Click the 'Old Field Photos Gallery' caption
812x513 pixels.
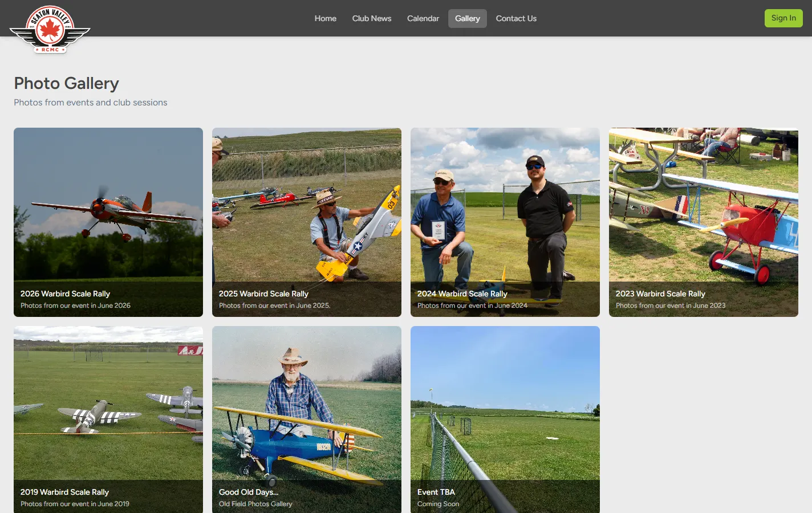tap(255, 504)
